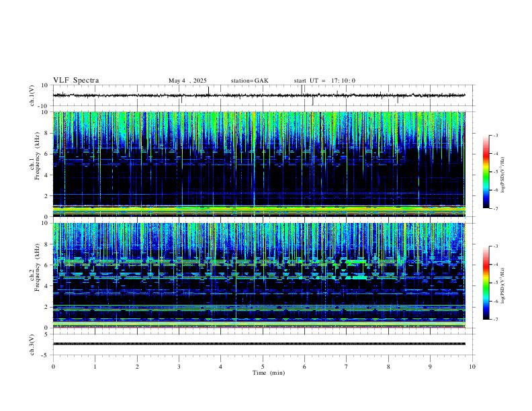This screenshot has width=532, height=411.
Task: Click the 'station=GAK' label
Action: click(249, 81)
